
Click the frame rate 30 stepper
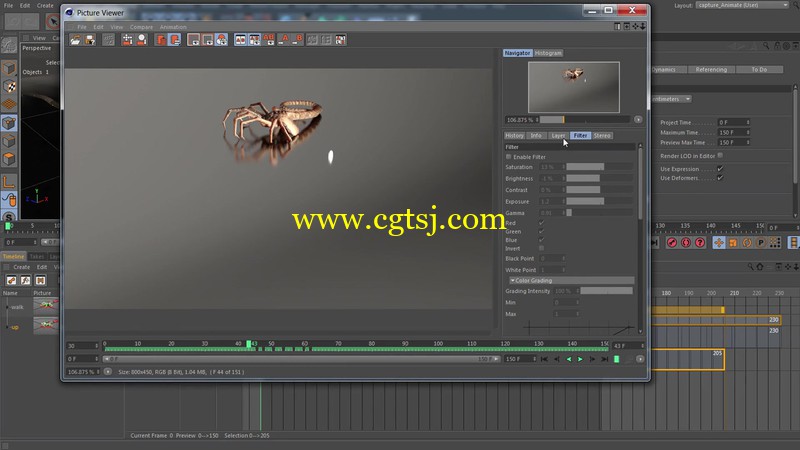(x=96, y=346)
